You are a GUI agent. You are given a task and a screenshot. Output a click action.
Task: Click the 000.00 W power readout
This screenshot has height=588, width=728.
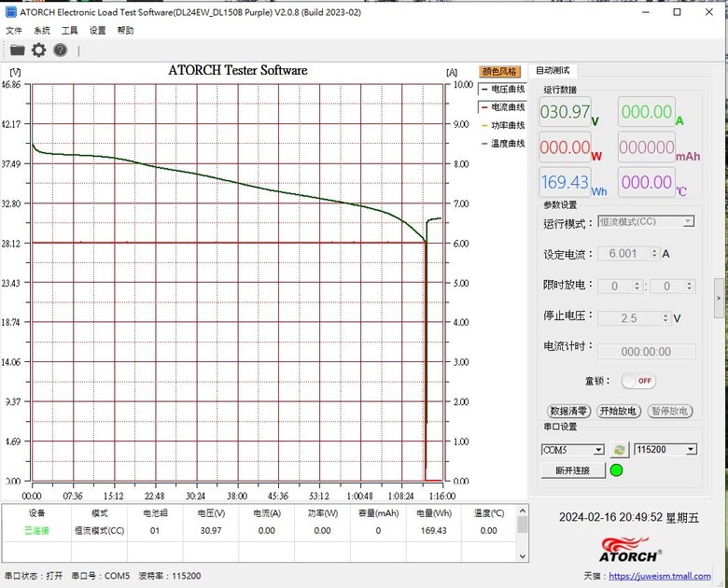(565, 147)
